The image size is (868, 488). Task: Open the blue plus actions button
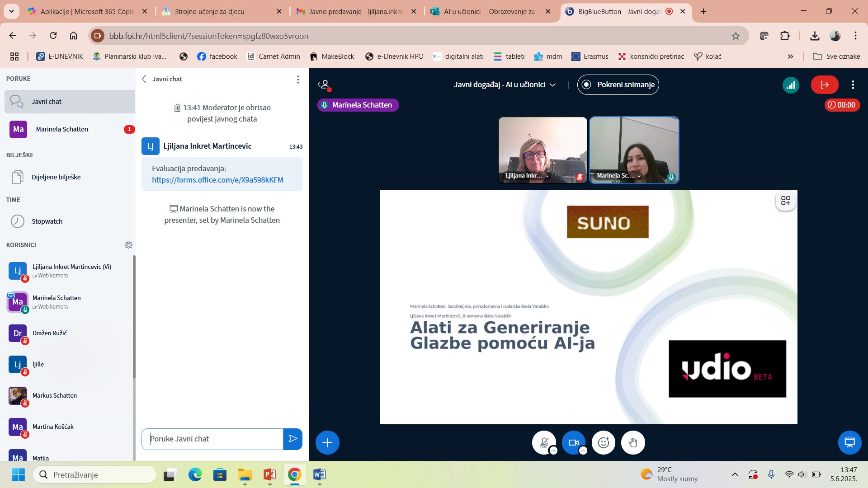327,442
